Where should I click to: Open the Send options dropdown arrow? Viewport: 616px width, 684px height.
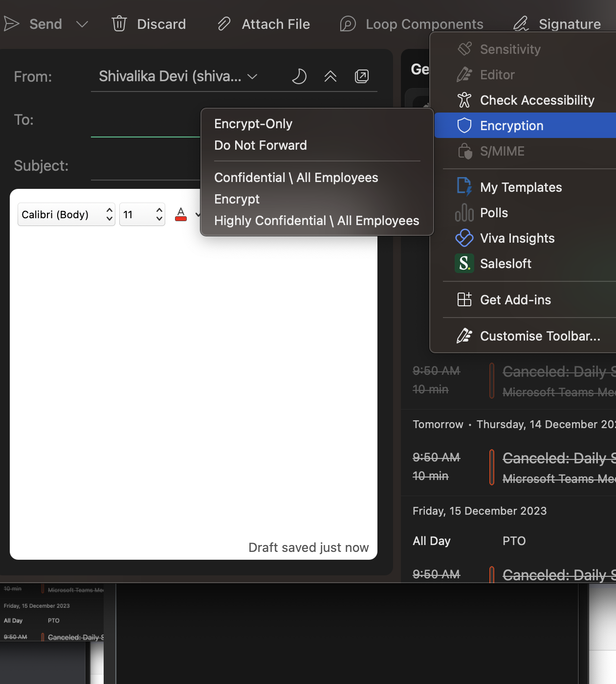coord(82,24)
